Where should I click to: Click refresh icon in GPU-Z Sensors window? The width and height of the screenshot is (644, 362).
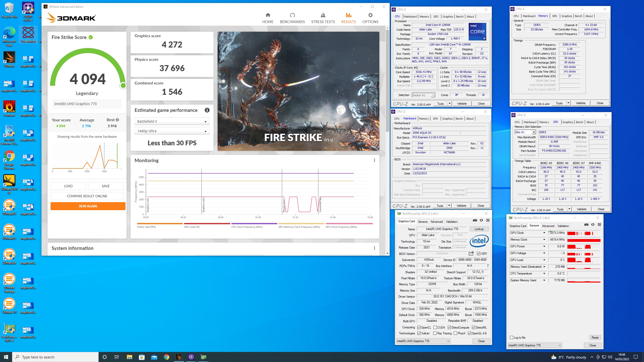(x=593, y=225)
